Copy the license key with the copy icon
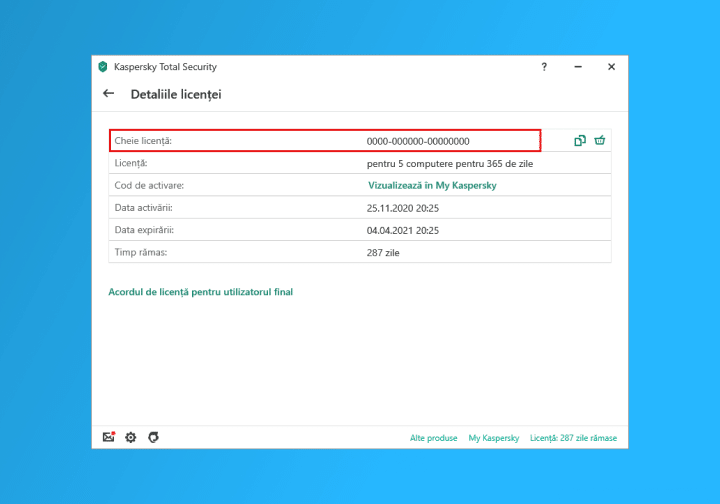This screenshot has width=720, height=504. [580, 141]
